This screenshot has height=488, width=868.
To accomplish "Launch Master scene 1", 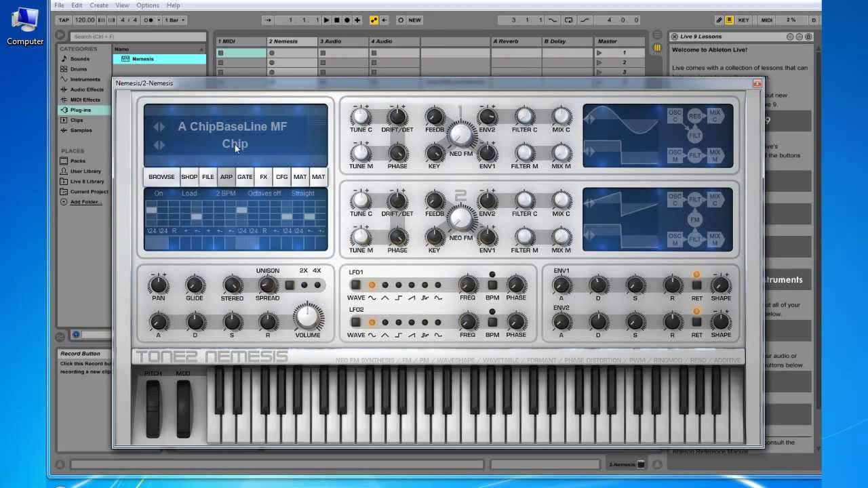I will coord(599,52).
